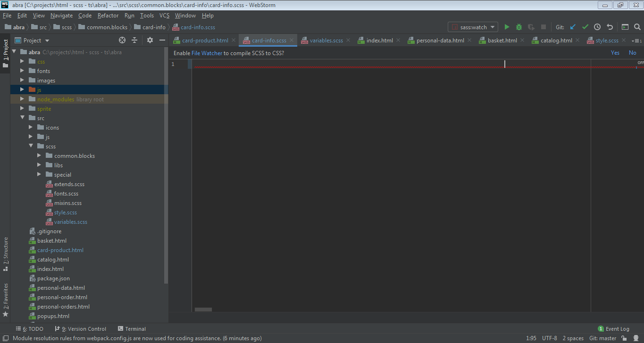Open Event Log notification badge
The width and height of the screenshot is (644, 343).
[601, 329]
